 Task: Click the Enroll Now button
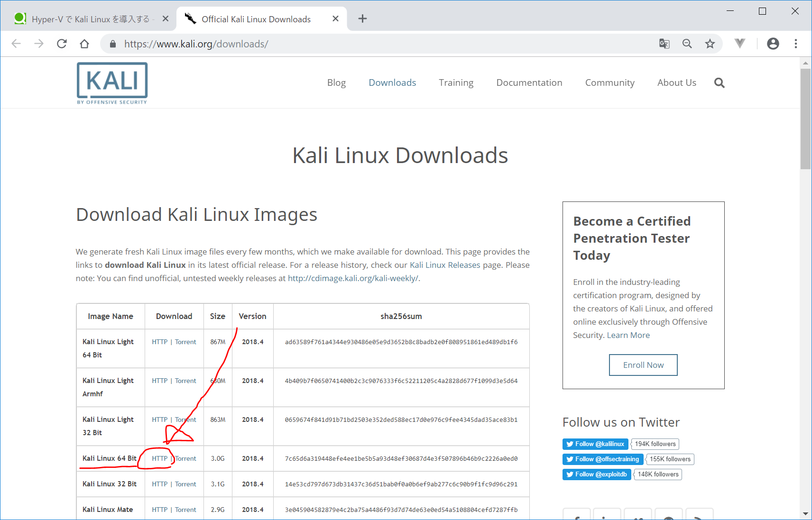tap(643, 365)
